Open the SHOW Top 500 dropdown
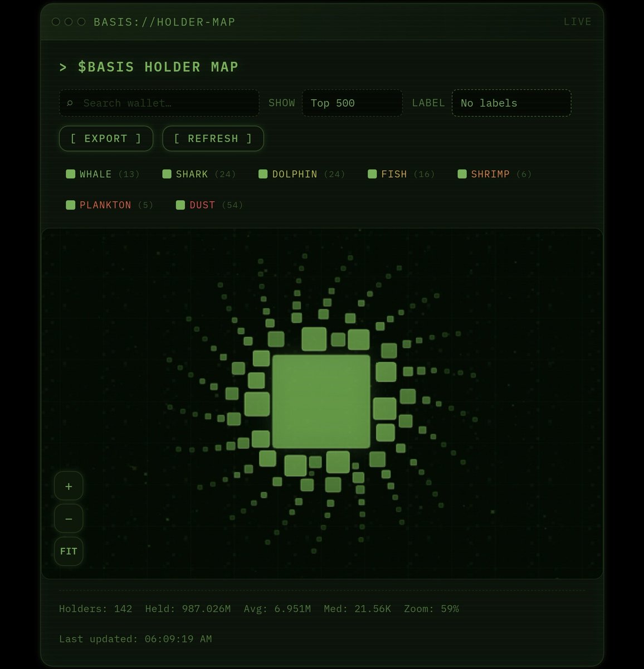The height and width of the screenshot is (669, 644). 352,103
